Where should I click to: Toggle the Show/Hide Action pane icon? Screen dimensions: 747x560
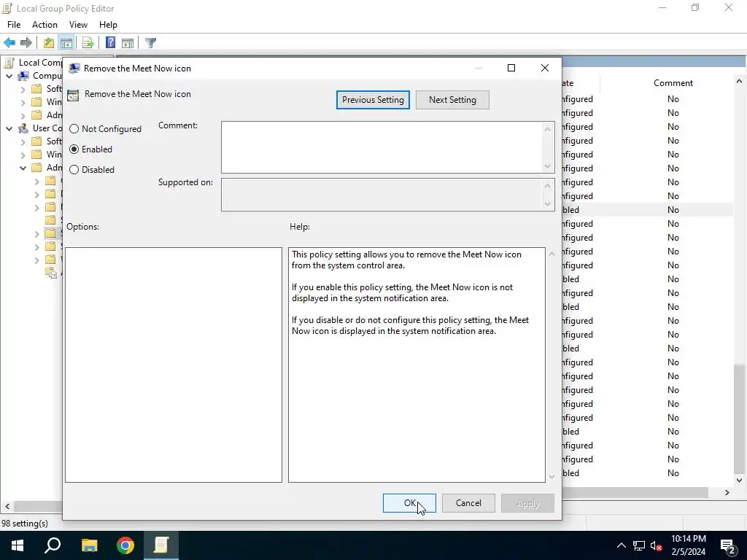click(128, 43)
